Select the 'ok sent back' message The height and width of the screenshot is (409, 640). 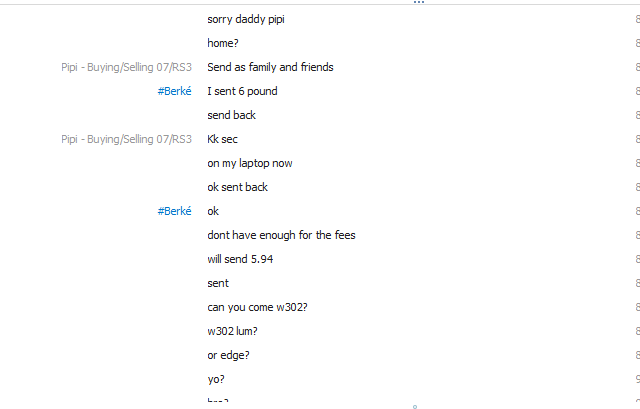(x=238, y=187)
